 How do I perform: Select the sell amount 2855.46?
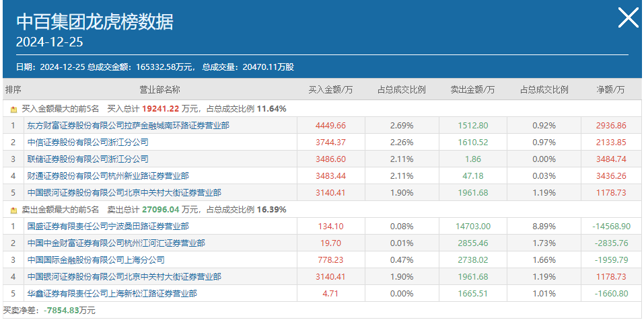[472, 243]
